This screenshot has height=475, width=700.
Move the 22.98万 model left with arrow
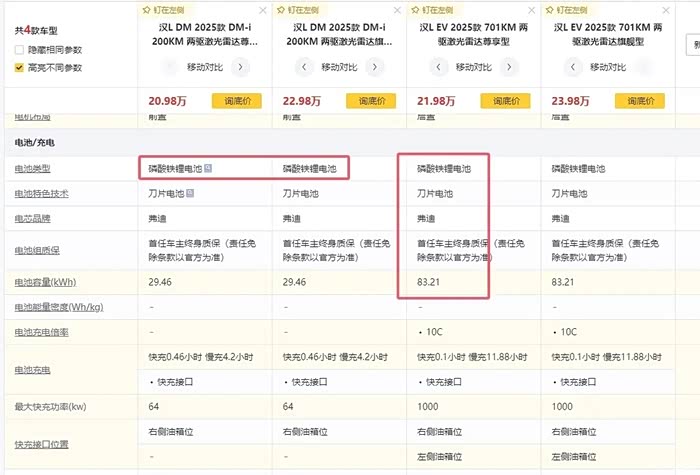coord(304,67)
